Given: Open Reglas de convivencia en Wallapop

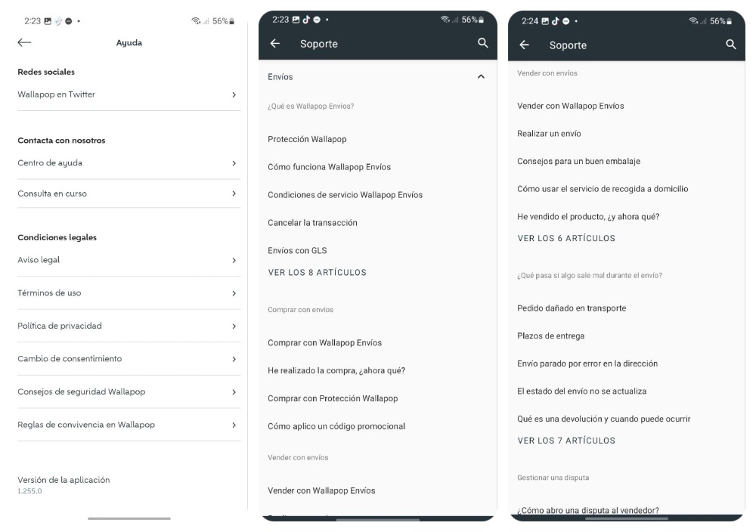Looking at the screenshot, I should pyautogui.click(x=129, y=425).
